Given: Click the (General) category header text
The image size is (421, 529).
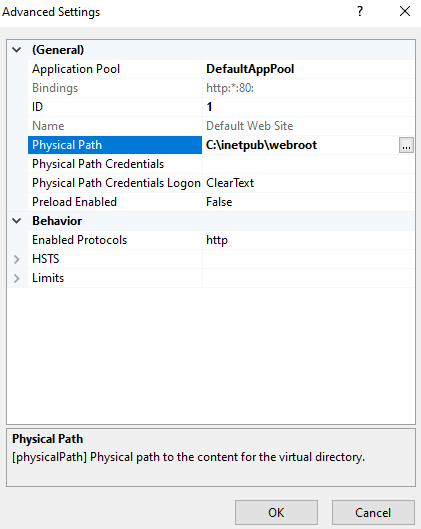Looking at the screenshot, I should click(x=58, y=50).
